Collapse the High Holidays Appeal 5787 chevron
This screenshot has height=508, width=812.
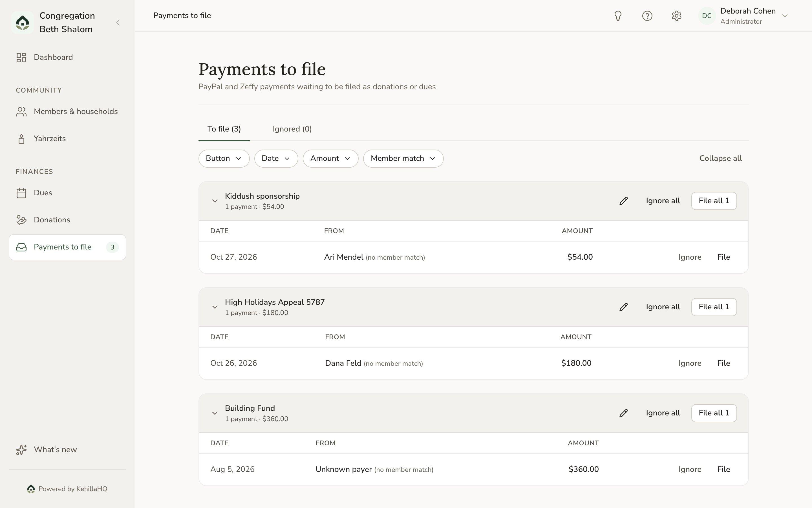point(215,307)
